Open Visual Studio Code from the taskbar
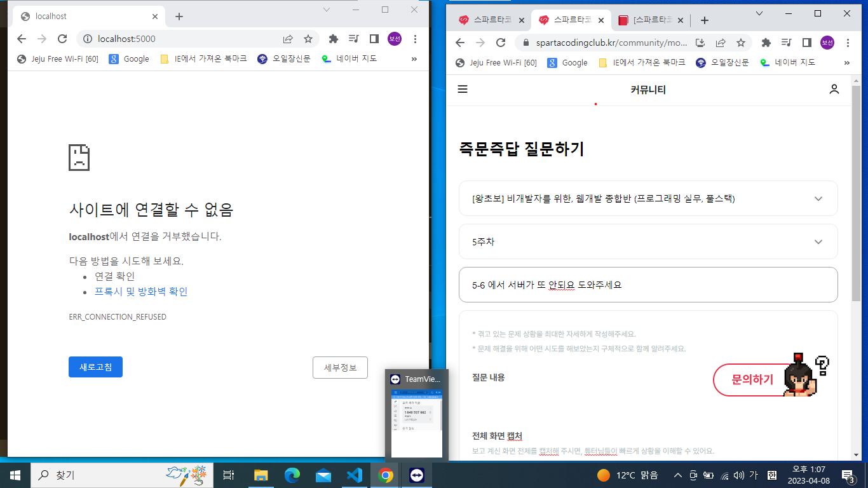 (354, 475)
